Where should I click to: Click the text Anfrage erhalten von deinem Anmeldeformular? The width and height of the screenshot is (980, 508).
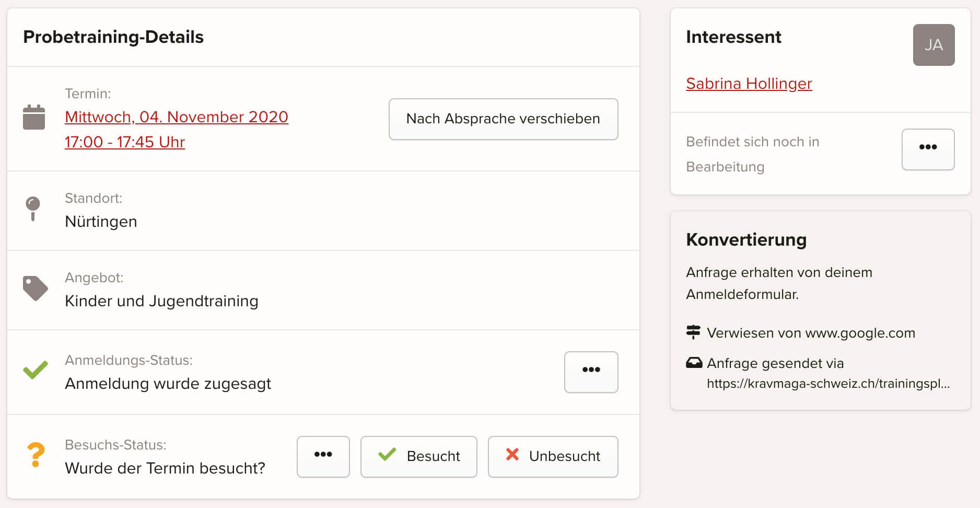click(x=779, y=283)
